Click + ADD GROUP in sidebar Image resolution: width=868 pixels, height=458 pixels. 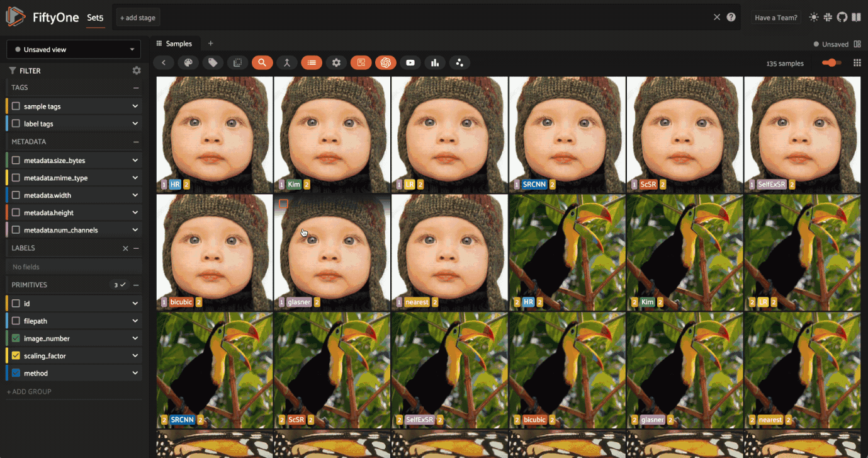(x=29, y=392)
